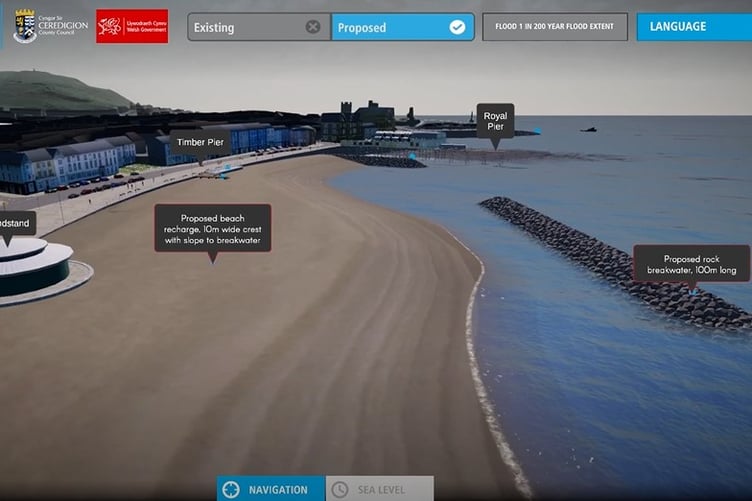Viewport: 752px width, 501px height.
Task: Click the X icon on Existing
Action: (313, 27)
